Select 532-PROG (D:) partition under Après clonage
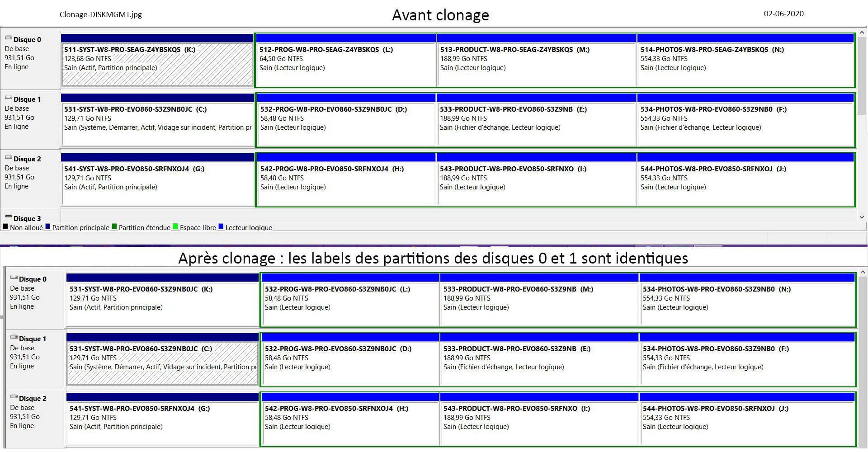Viewport: 868px width, 452px height. pyautogui.click(x=350, y=359)
